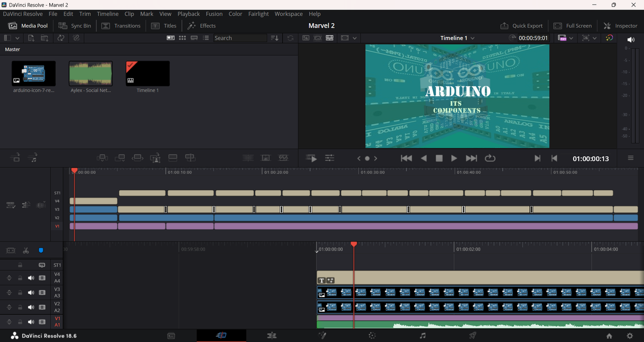This screenshot has height=342, width=644.
Task: Click the Ripple Overwrite icon
Action: click(137, 158)
